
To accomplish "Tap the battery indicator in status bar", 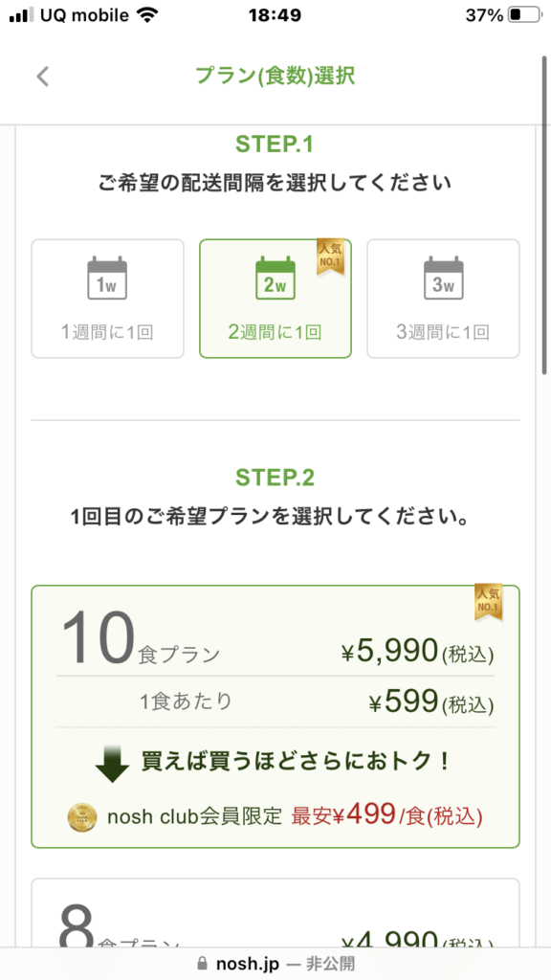I will coord(524,15).
